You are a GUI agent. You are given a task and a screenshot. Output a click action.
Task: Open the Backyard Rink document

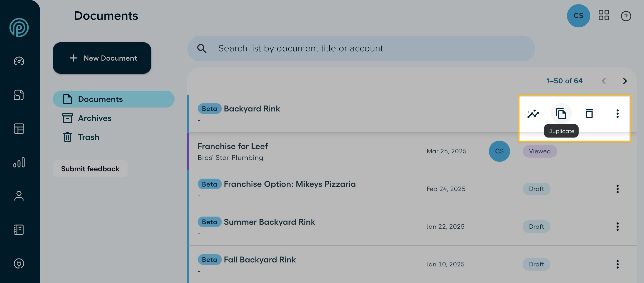(252, 109)
